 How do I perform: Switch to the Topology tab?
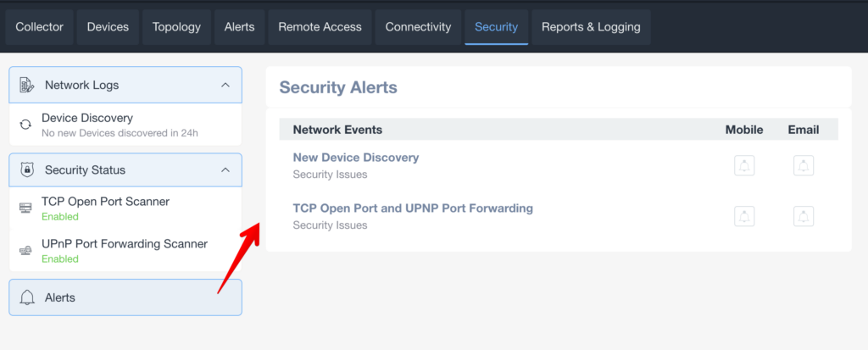pos(176,26)
